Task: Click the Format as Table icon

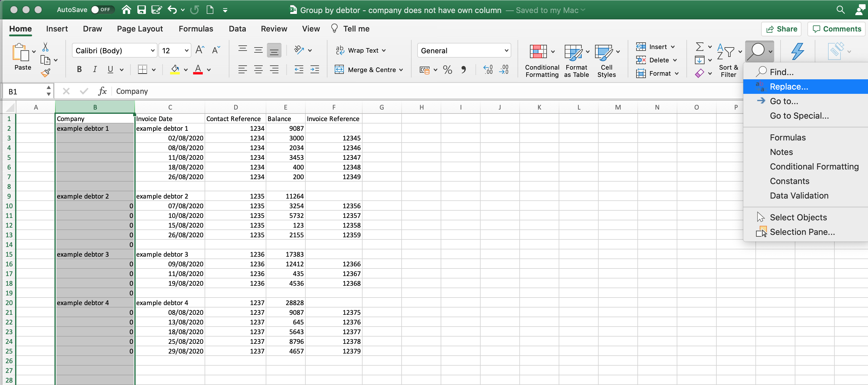Action: [573, 52]
